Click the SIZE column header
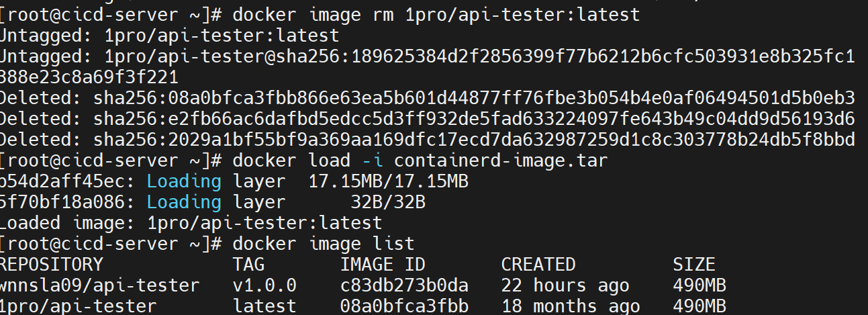 [x=694, y=264]
